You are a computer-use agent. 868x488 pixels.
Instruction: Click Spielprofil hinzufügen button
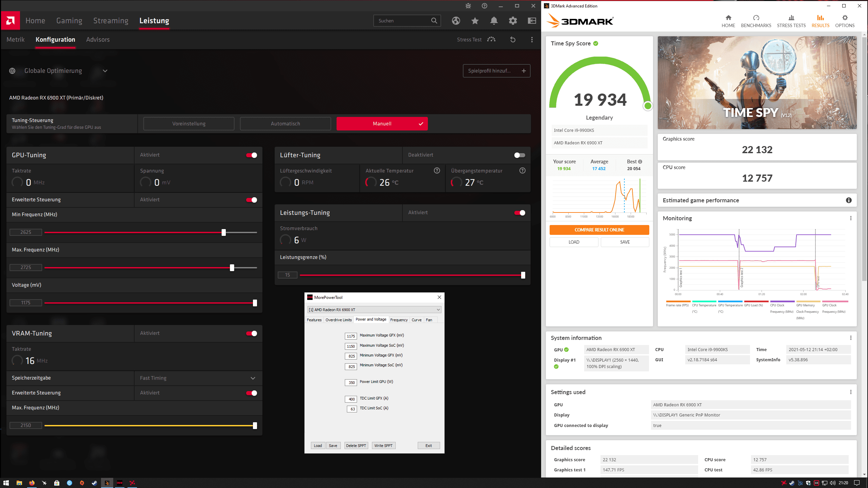497,71
